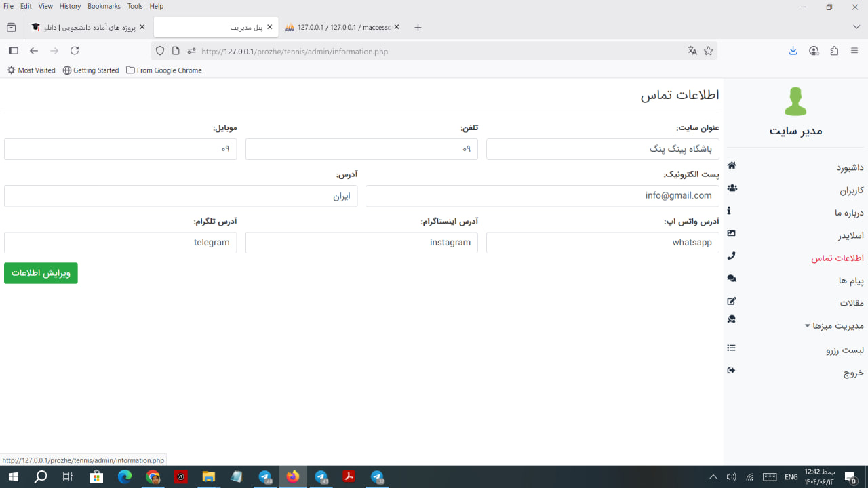Click the slider image icon in sidebar
868x488 pixels.
[x=731, y=233]
